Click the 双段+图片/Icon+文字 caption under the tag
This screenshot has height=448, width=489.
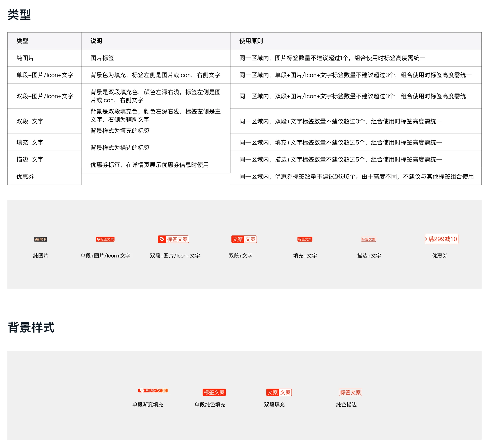(x=175, y=256)
